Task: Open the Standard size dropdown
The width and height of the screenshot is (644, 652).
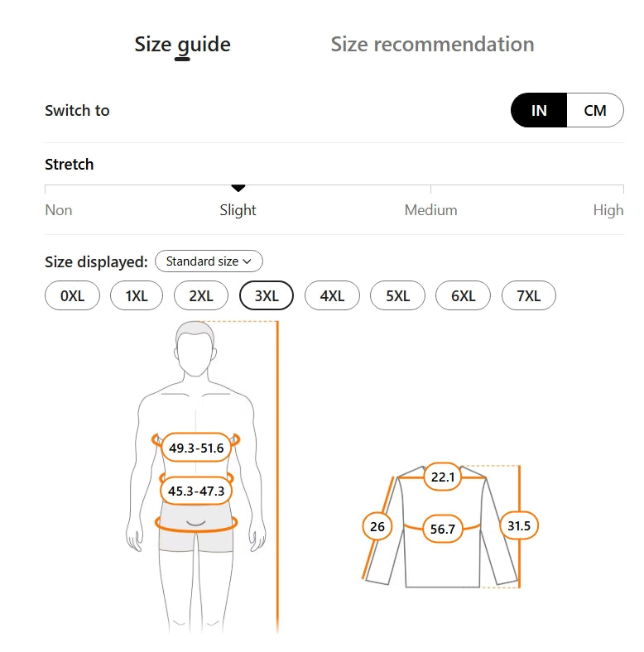Action: (x=209, y=261)
